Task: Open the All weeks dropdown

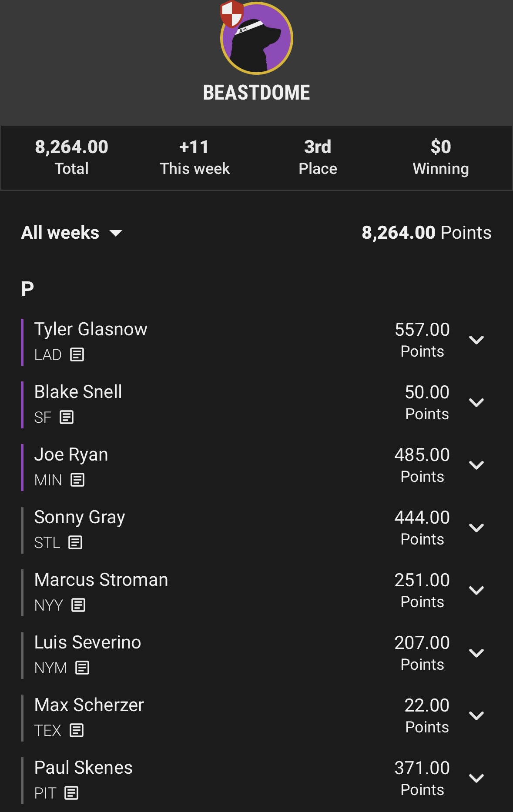Action: [x=72, y=233]
